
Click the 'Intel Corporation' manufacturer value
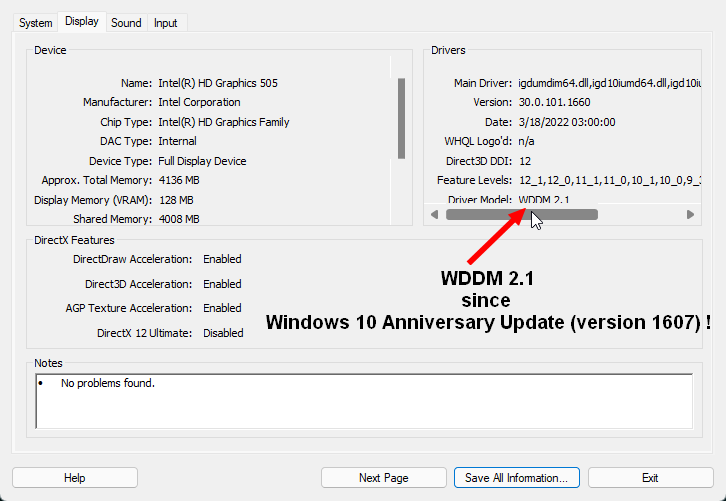pyautogui.click(x=199, y=102)
